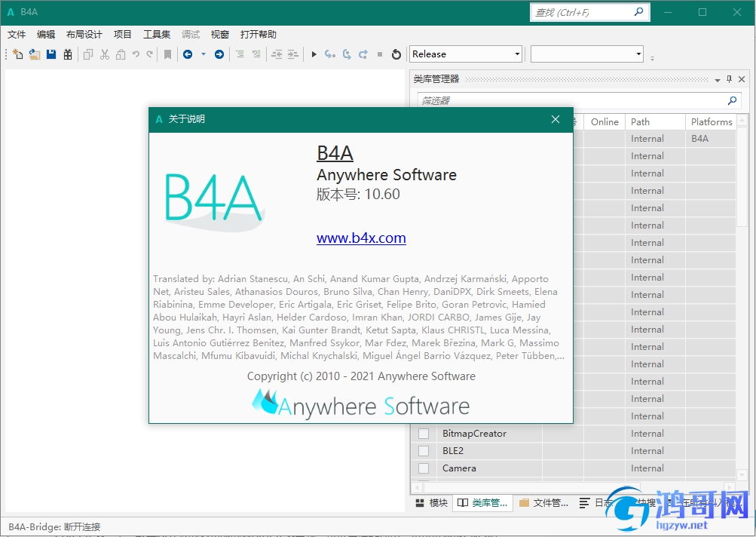Select the BLE2 library name

[453, 450]
